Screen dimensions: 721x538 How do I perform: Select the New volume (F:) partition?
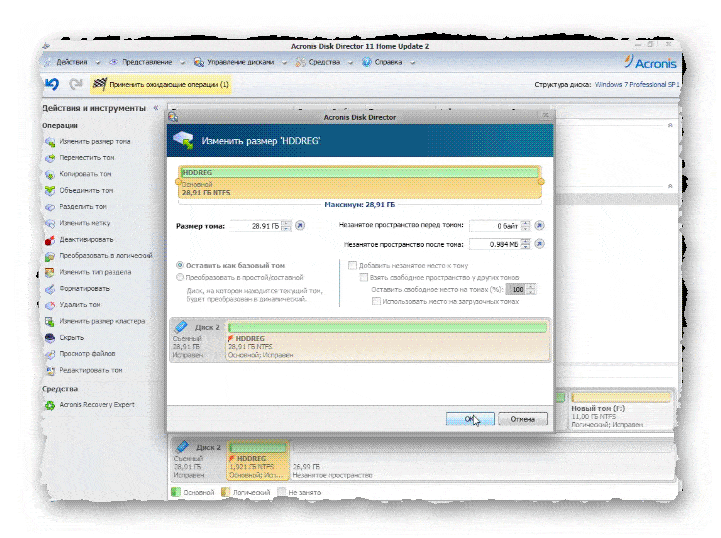[621, 411]
